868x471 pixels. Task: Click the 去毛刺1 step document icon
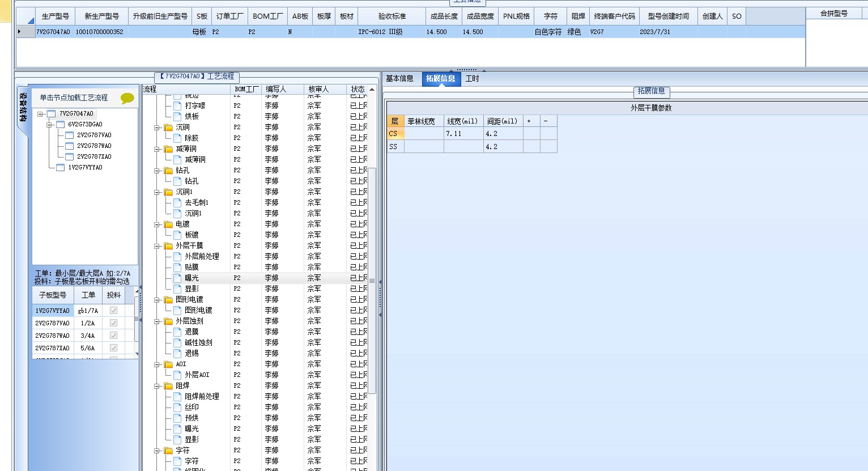click(x=177, y=202)
